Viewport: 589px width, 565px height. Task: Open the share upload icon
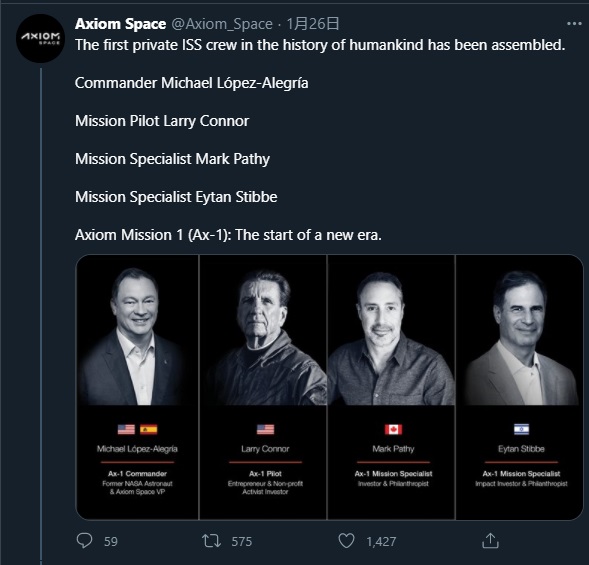[x=490, y=541]
